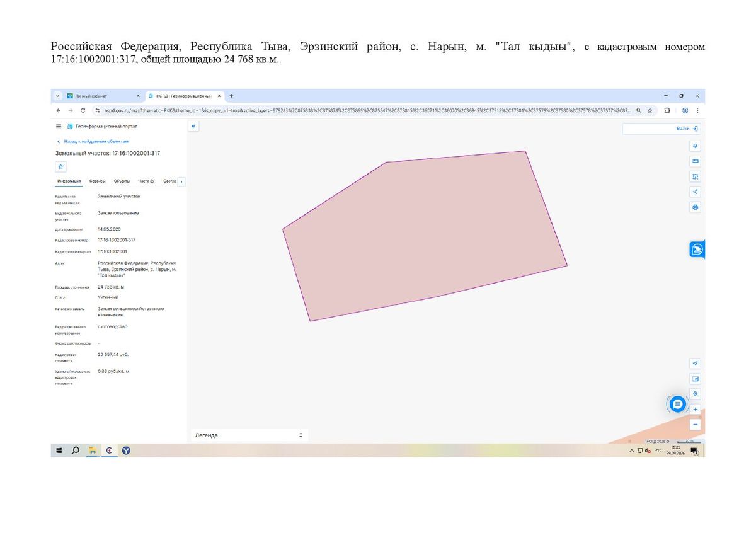756x535 pixels.
Task: Switch to the Объекты tab
Action: 122,181
